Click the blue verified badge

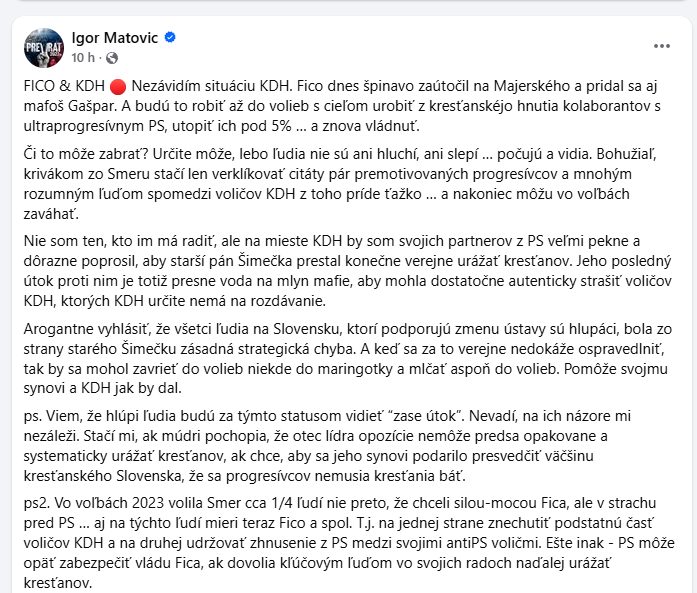[170, 38]
